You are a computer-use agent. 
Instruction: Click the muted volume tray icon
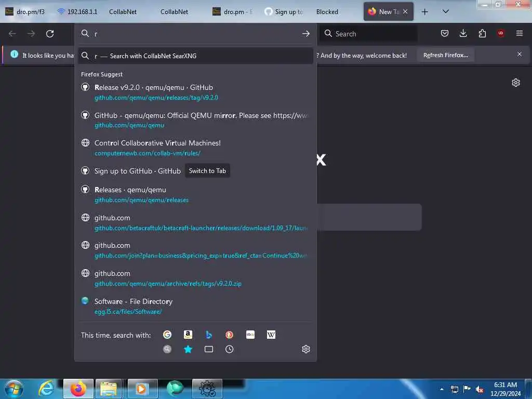point(480,389)
